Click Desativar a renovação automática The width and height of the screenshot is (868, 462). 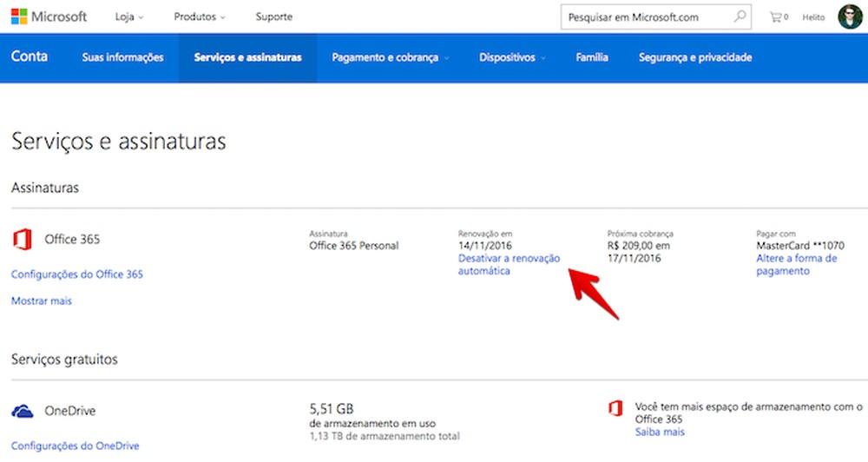click(509, 264)
